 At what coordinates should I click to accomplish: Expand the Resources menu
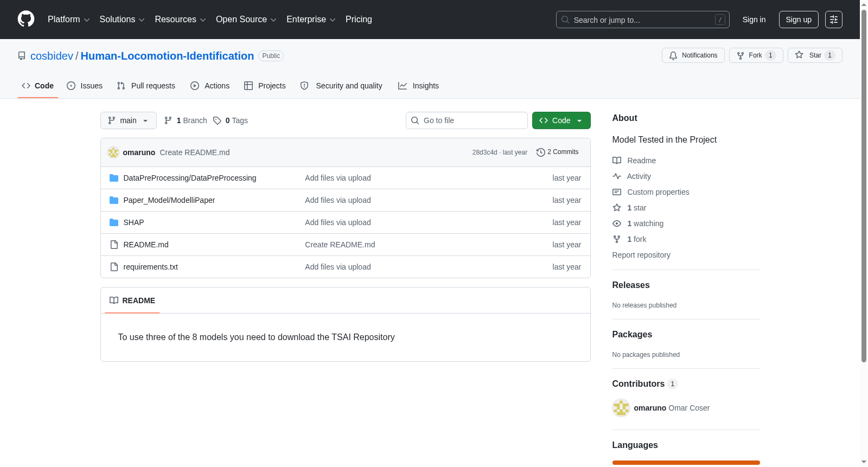(180, 20)
